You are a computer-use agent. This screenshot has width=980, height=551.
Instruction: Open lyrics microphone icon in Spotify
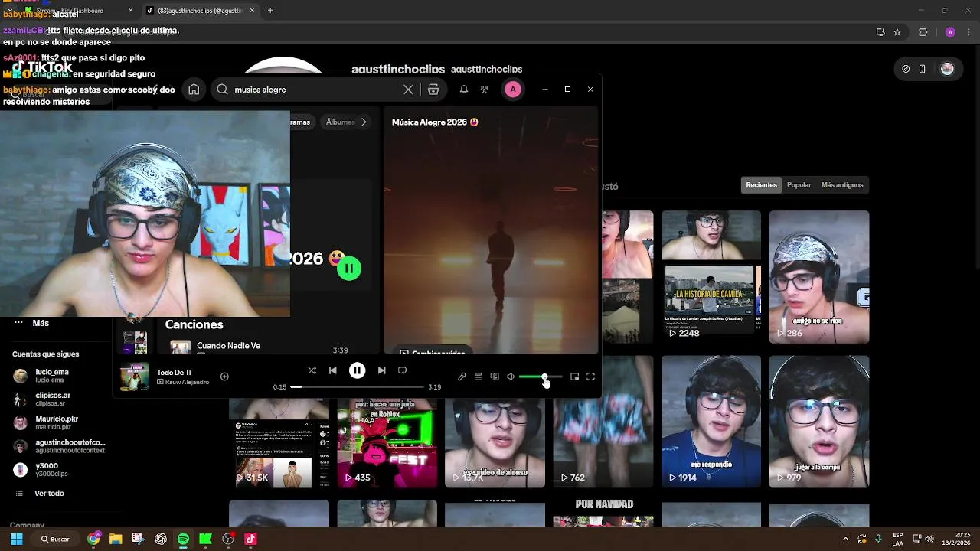[462, 377]
